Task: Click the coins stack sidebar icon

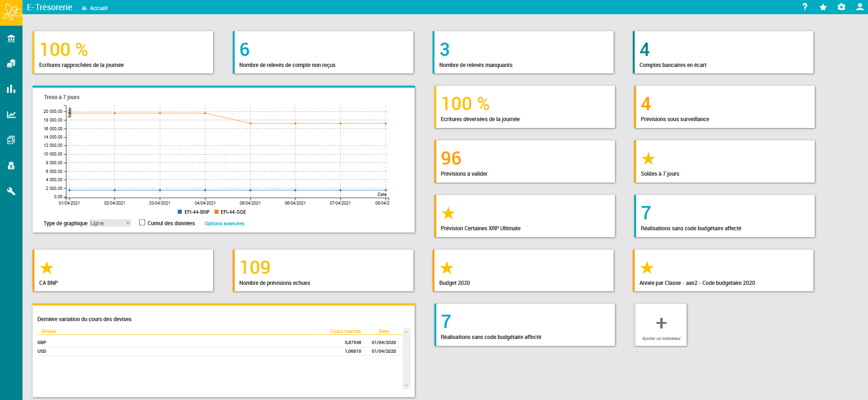Action: pyautogui.click(x=11, y=63)
